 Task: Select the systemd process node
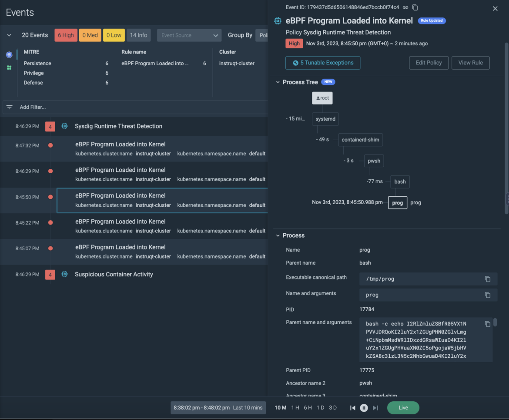pyautogui.click(x=325, y=119)
